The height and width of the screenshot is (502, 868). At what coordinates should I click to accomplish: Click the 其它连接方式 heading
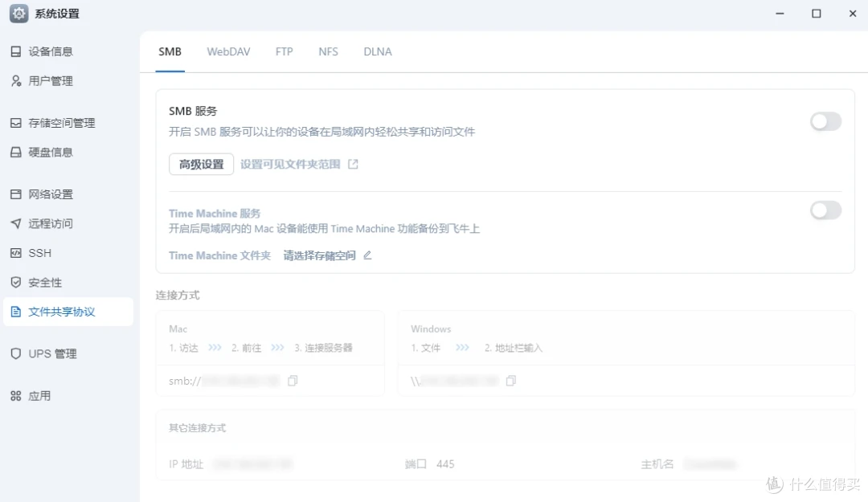click(197, 428)
